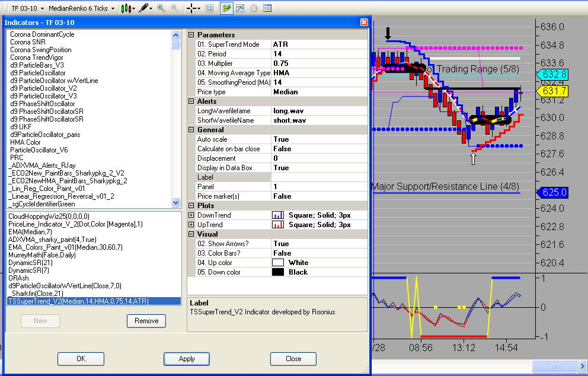The image size is (588, 376).
Task: Toggle the Price marker(s) False value
Action: coord(319,196)
